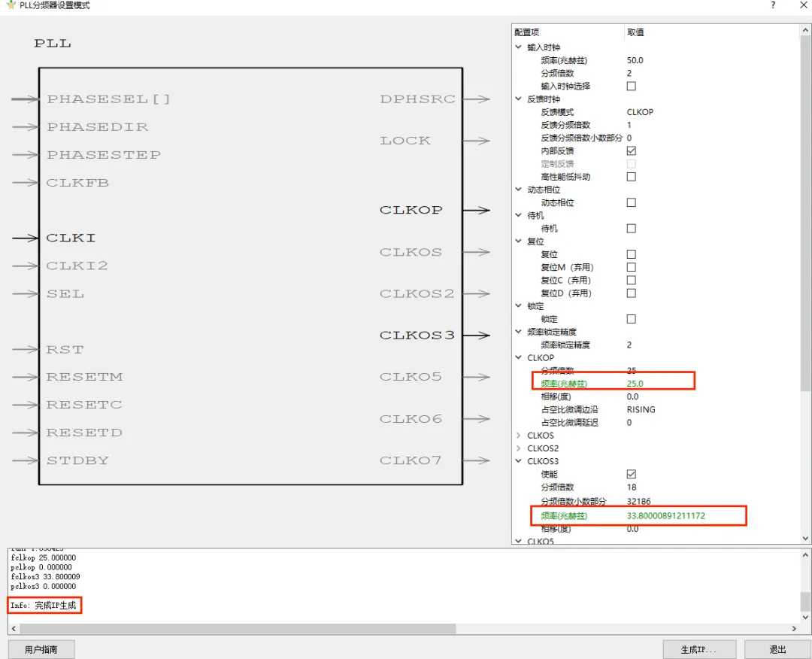Click the log panel horizontal scrollbar thumb
Image resolution: width=812 pixels, height=659 pixels.
[x=238, y=628]
